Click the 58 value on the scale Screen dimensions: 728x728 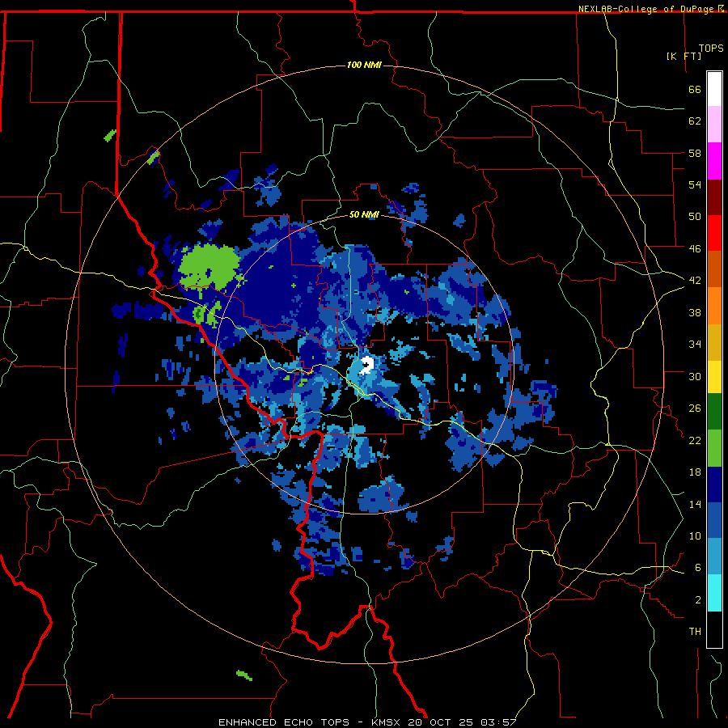(x=695, y=153)
